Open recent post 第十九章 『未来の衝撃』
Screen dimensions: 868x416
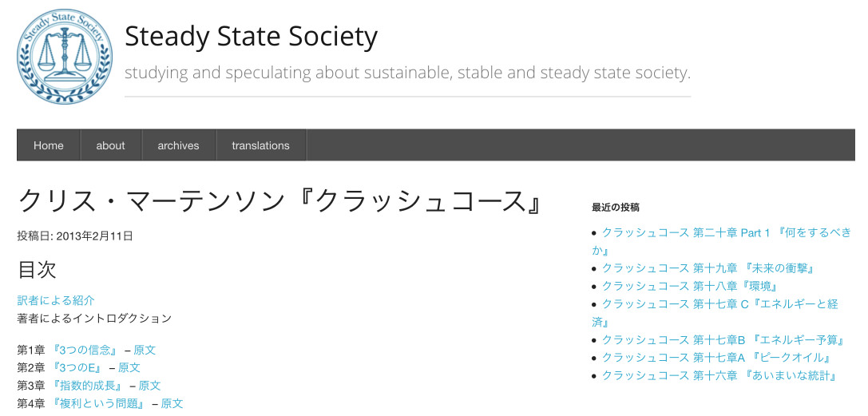pos(710,268)
